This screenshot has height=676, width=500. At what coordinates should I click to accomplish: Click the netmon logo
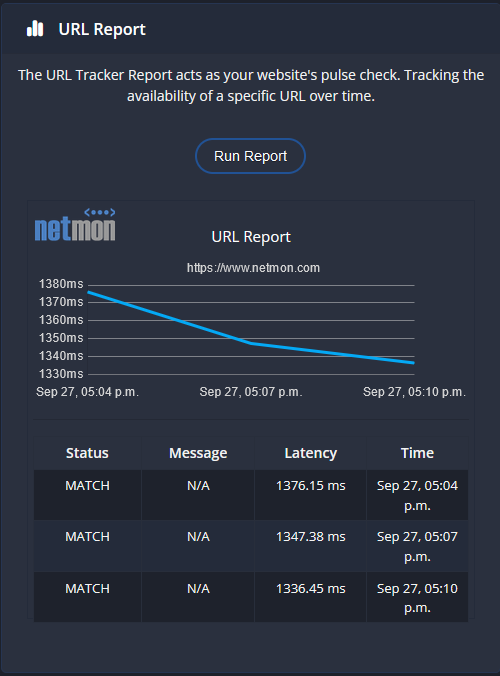(75, 225)
